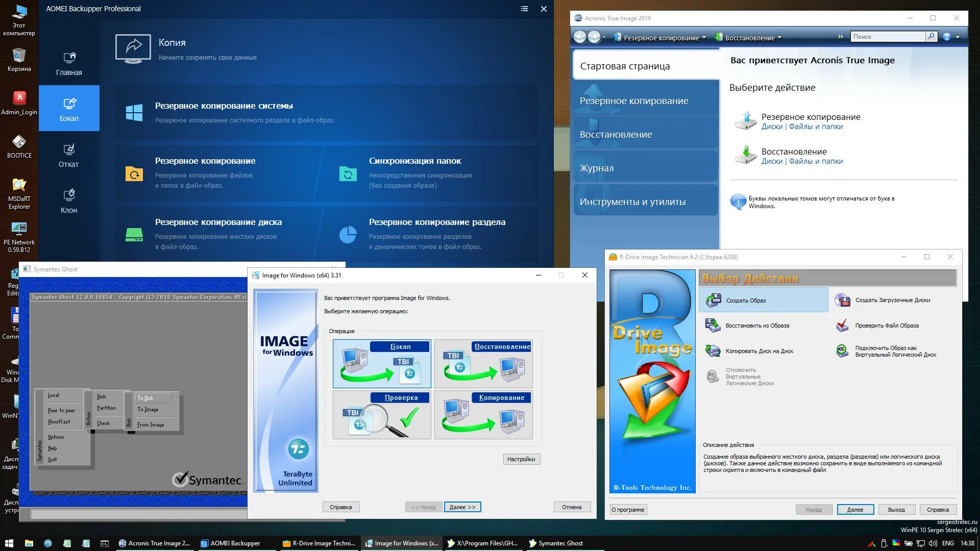Click Отмена in Image for Windows

pyautogui.click(x=572, y=507)
